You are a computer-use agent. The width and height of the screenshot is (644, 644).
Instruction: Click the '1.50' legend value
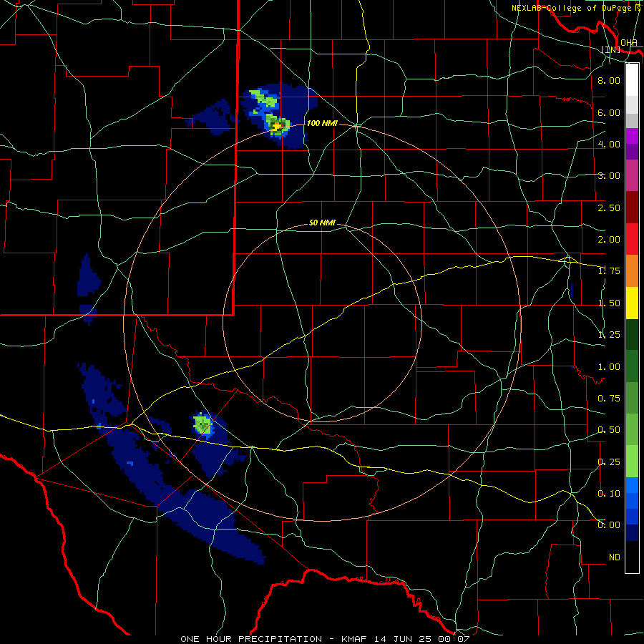(609, 303)
